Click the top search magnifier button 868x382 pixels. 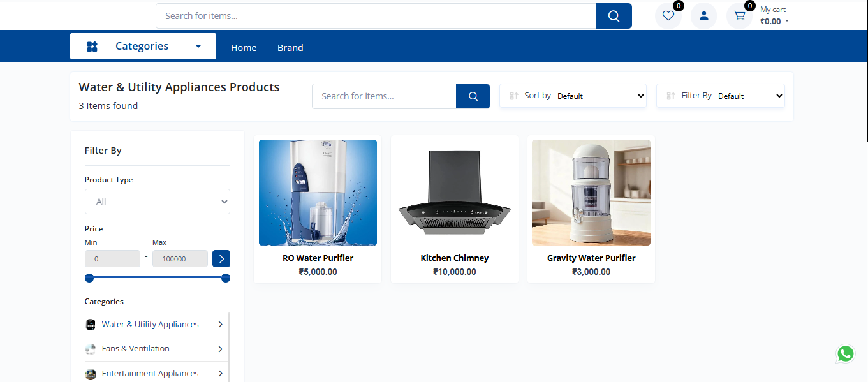point(614,16)
